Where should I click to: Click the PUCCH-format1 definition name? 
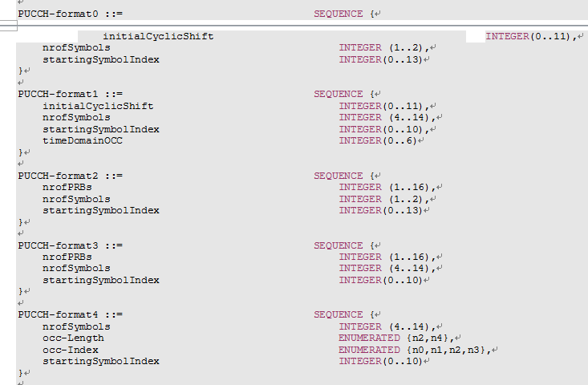[61, 94]
